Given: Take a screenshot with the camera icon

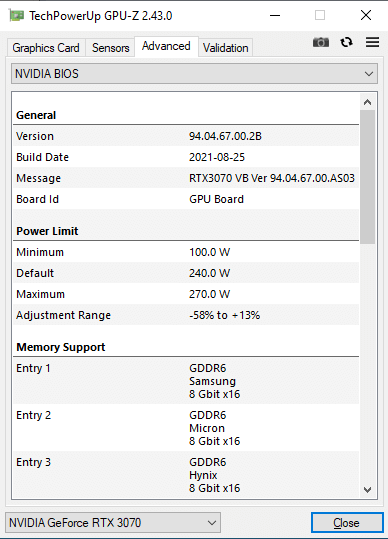Looking at the screenshot, I should coord(321,42).
